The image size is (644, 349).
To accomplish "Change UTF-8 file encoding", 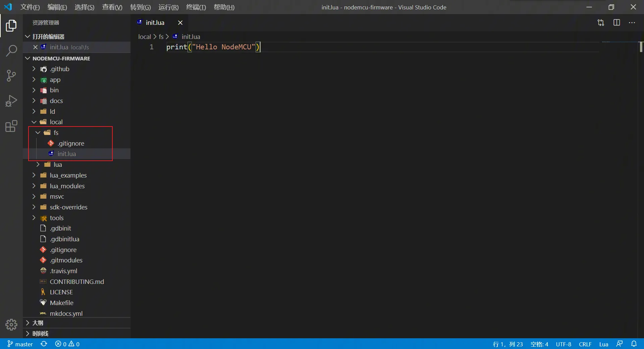I will pyautogui.click(x=563, y=344).
